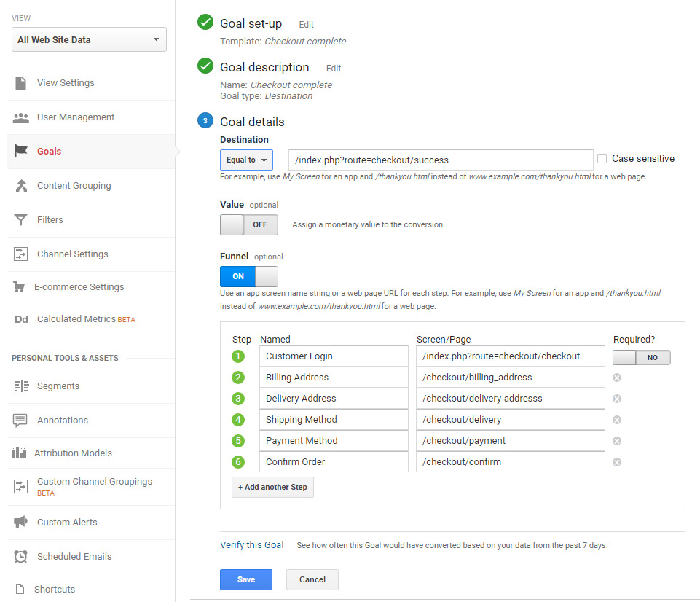The height and width of the screenshot is (602, 700).
Task: Enable the Case sensitive checkbox
Action: (x=602, y=159)
